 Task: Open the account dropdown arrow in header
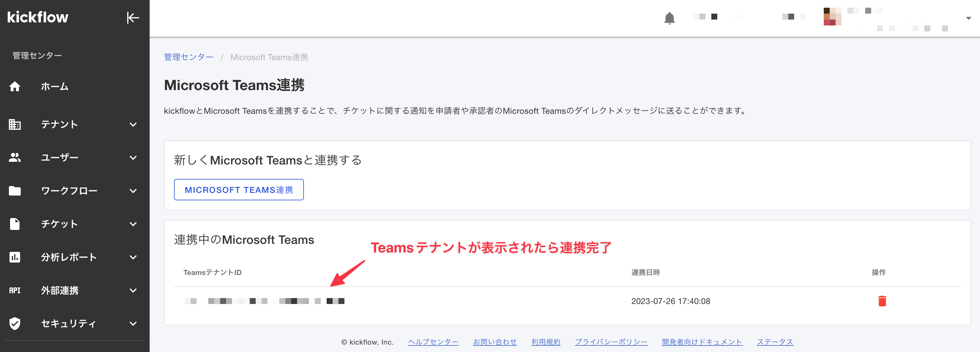[968, 18]
